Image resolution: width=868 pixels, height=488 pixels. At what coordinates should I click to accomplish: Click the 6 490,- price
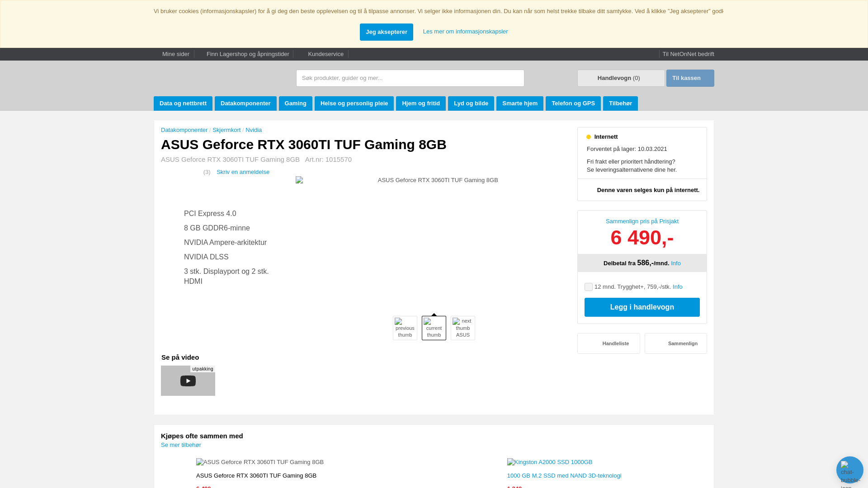coord(642,238)
